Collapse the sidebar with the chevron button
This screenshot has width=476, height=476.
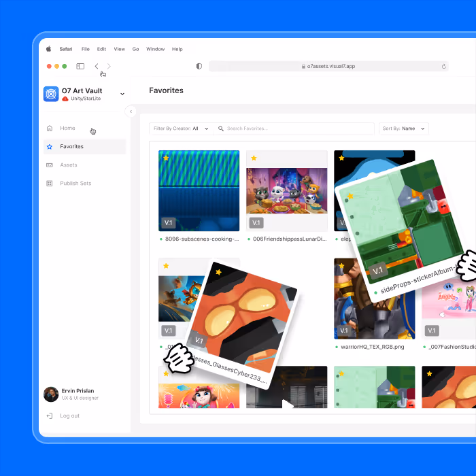click(x=131, y=112)
